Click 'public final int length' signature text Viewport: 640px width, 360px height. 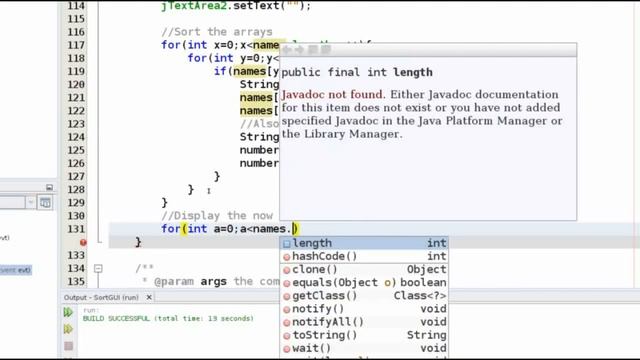(x=357, y=73)
